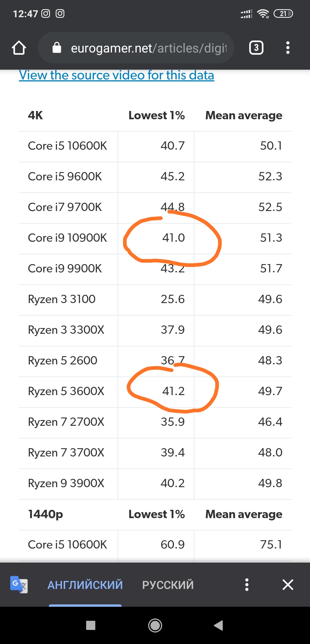
Task: Tap the first Instagram notification icon
Action: point(46,13)
